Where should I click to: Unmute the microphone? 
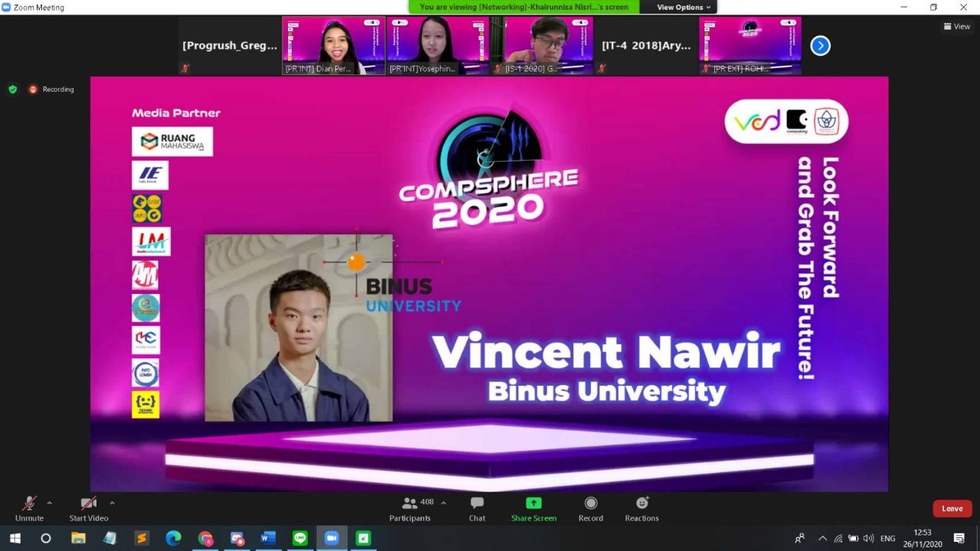tap(29, 509)
